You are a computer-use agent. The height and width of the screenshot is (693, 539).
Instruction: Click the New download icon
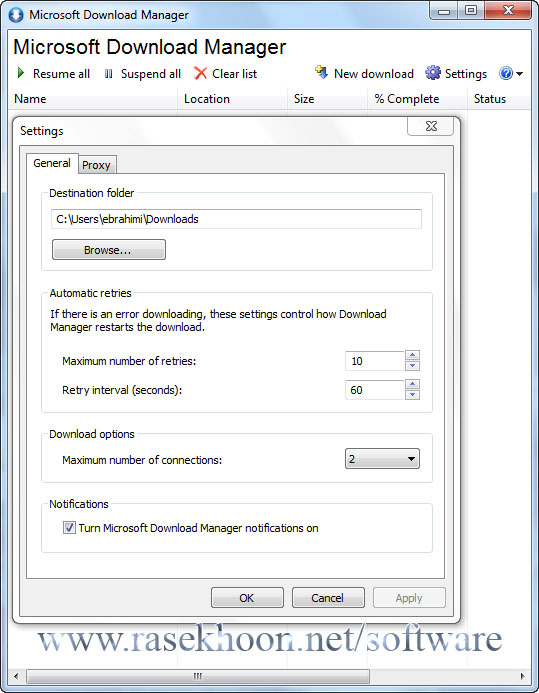click(321, 72)
